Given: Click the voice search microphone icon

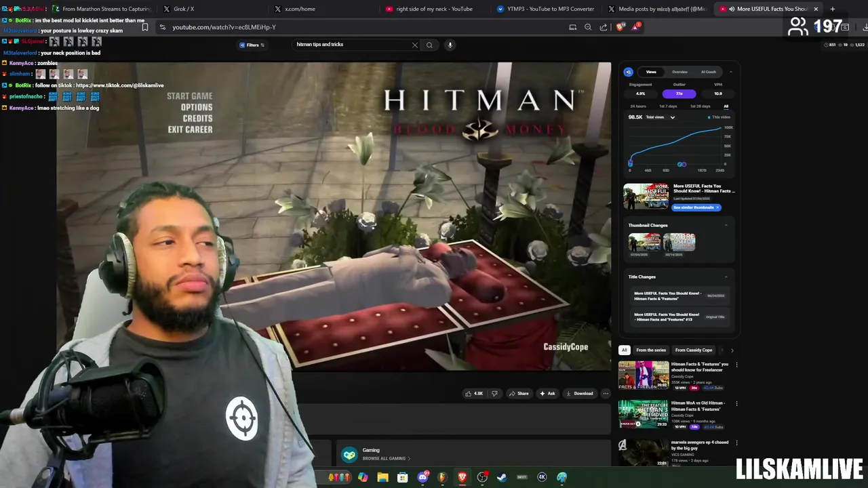Looking at the screenshot, I should [450, 45].
